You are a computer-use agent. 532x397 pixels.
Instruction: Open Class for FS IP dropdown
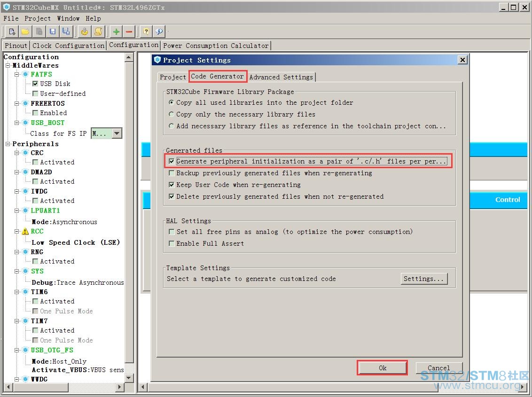[x=117, y=133]
